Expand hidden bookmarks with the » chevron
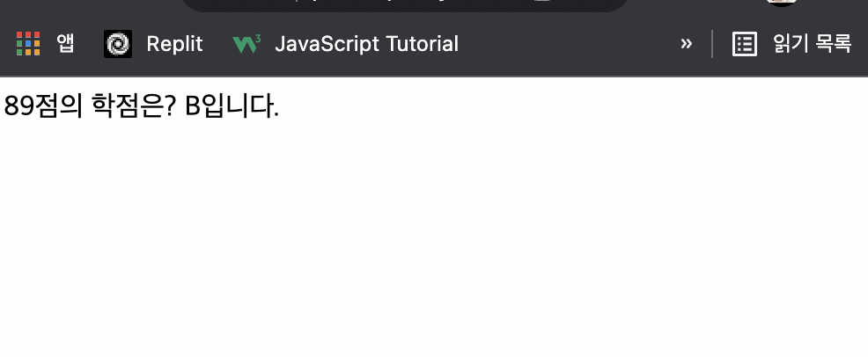 pyautogui.click(x=687, y=43)
